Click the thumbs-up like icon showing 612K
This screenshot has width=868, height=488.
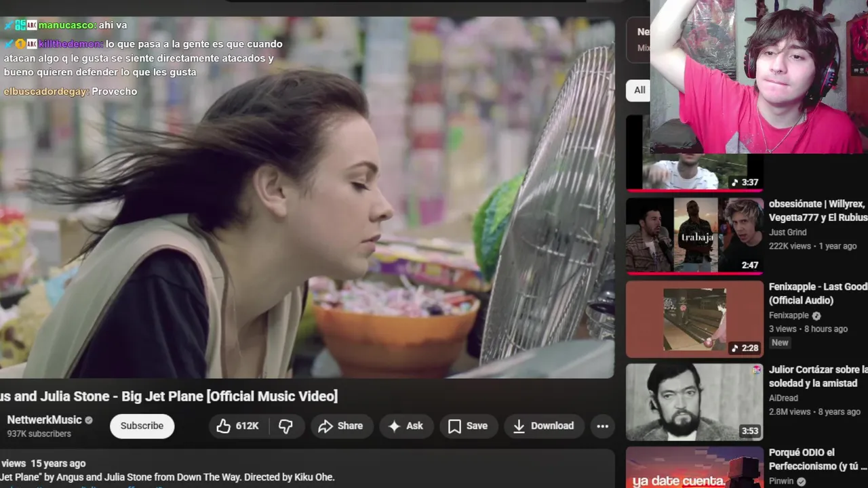224,426
